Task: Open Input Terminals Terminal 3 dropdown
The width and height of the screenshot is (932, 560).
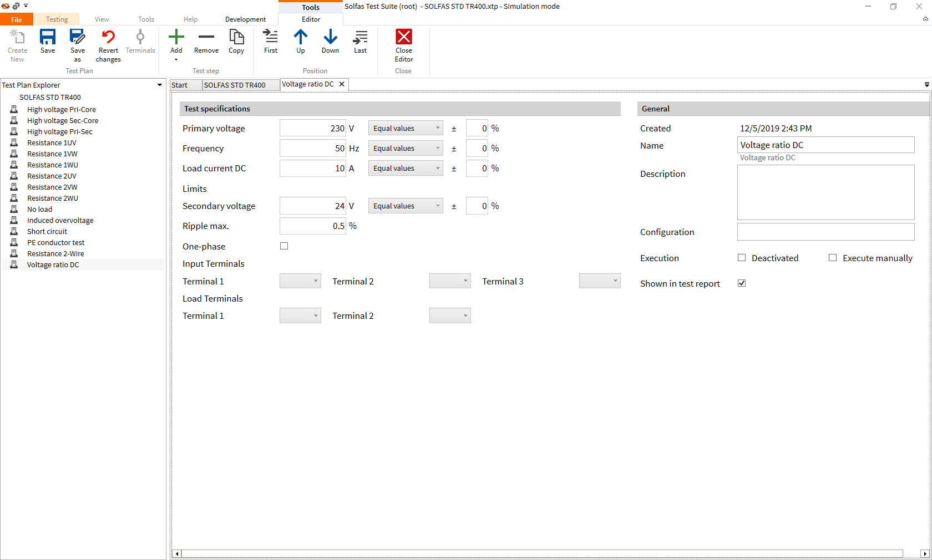Action: 600,281
